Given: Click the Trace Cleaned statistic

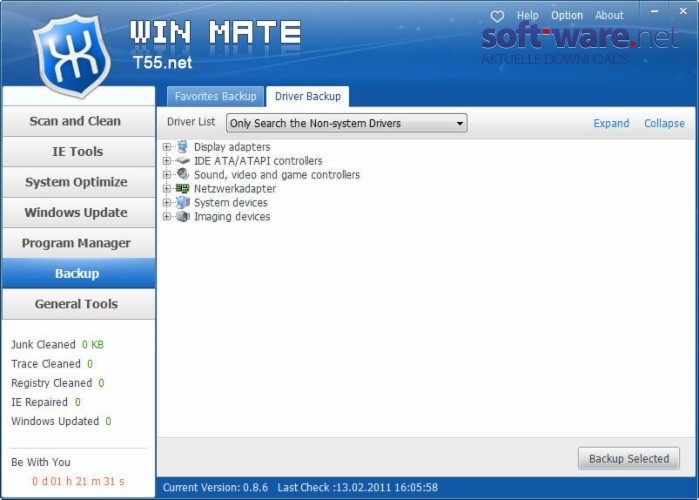Looking at the screenshot, I should click(x=52, y=364).
